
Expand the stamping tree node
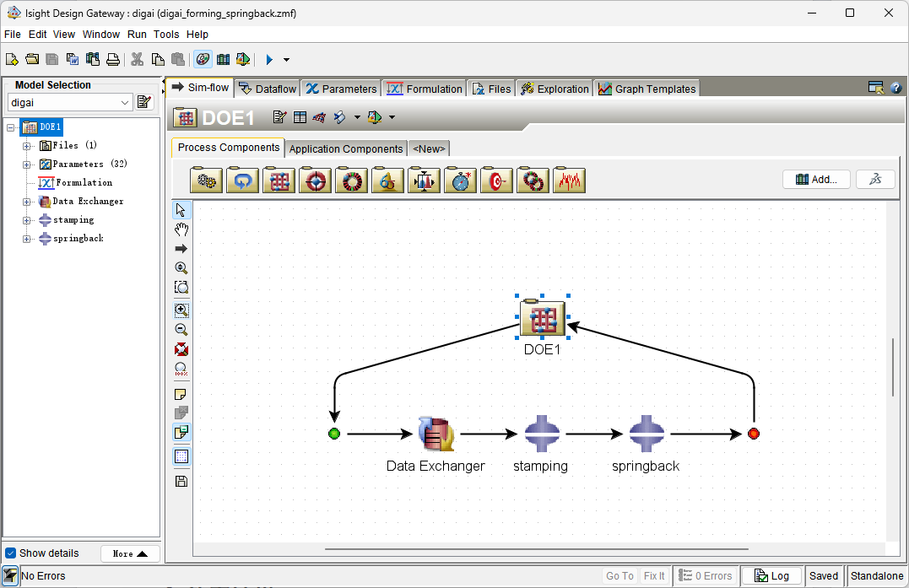point(27,220)
